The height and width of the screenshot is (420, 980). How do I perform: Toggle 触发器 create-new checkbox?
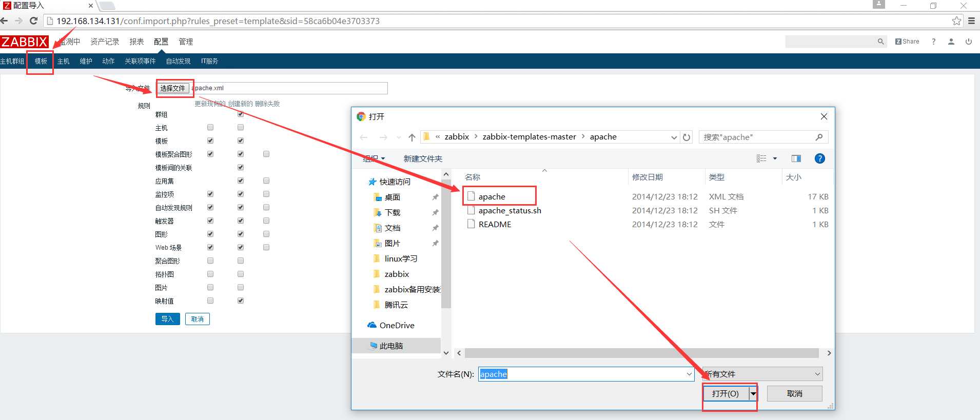(x=241, y=221)
